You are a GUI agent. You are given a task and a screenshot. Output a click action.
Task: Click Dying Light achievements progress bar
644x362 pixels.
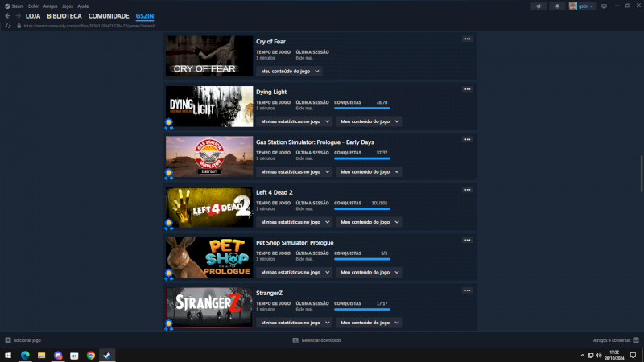[361, 109]
